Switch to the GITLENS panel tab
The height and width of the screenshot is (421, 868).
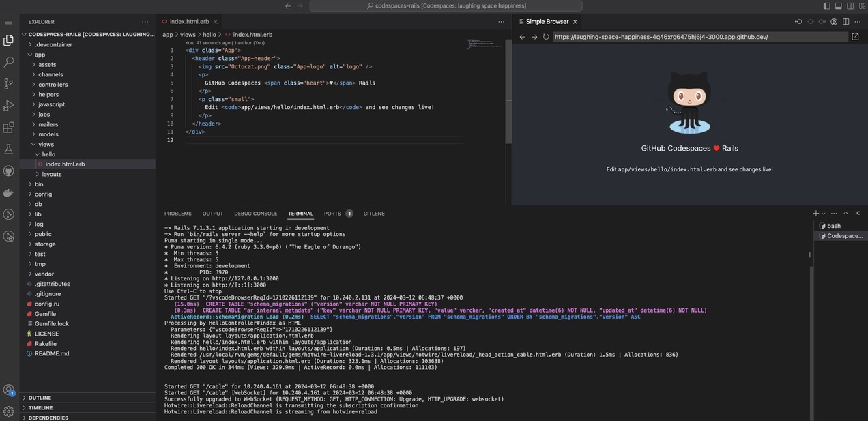(374, 214)
